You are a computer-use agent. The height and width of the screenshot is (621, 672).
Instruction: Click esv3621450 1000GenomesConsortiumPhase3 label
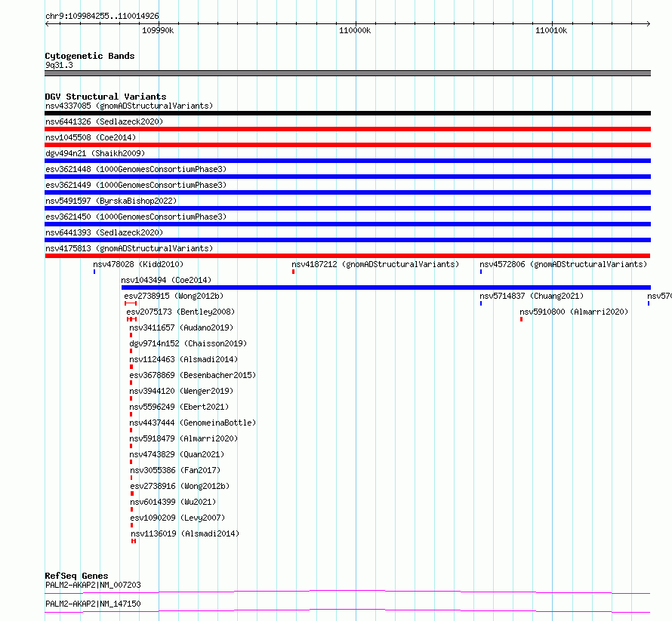(x=136, y=217)
